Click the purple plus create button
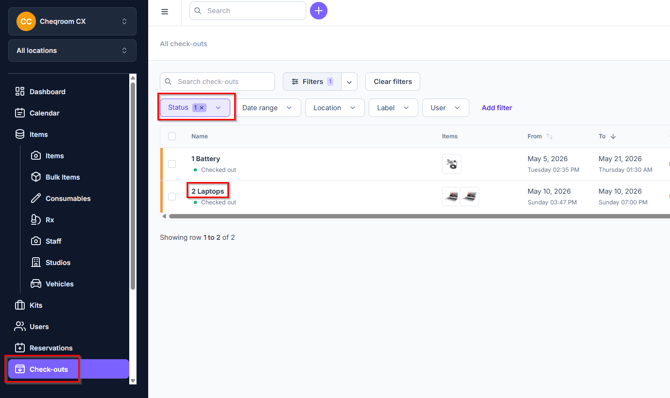Screen dimensions: 670x398 pyautogui.click(x=318, y=11)
